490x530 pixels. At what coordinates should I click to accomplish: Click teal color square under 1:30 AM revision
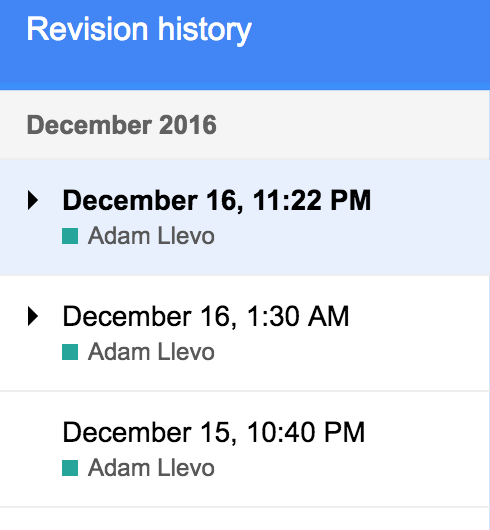(x=70, y=352)
